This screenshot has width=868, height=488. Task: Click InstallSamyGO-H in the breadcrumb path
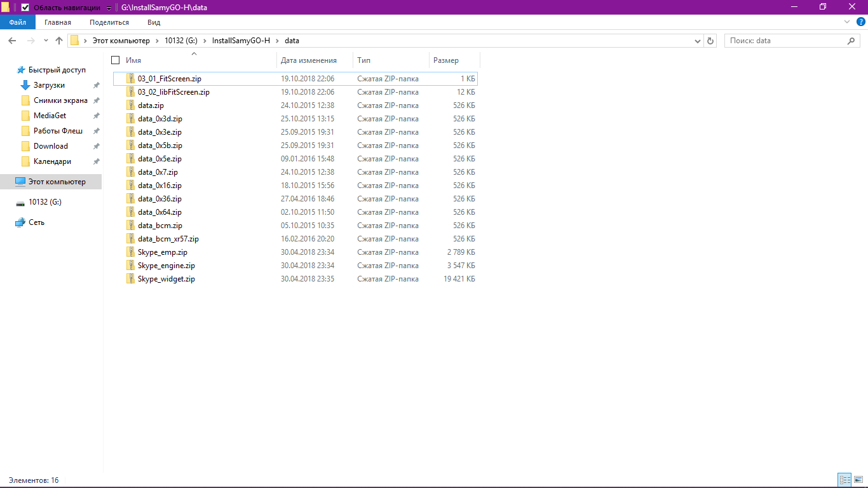[x=241, y=41]
